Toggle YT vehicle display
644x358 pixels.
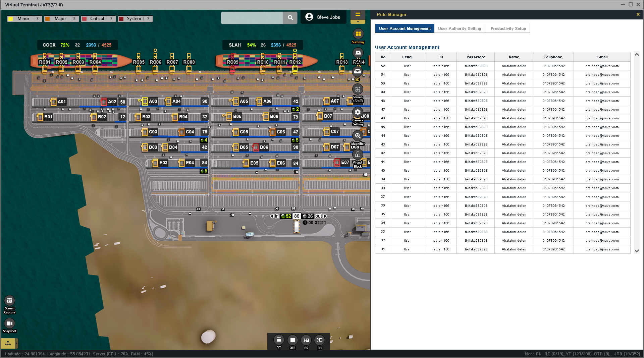279,340
